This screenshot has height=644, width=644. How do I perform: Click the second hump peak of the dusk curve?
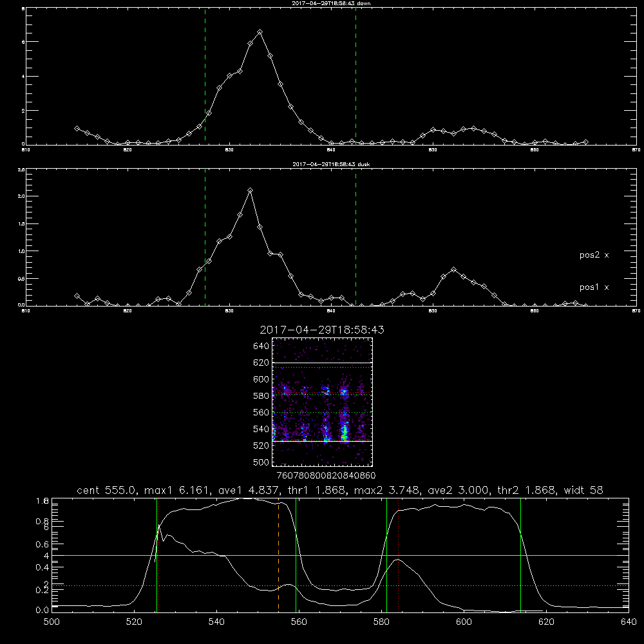coord(453,269)
